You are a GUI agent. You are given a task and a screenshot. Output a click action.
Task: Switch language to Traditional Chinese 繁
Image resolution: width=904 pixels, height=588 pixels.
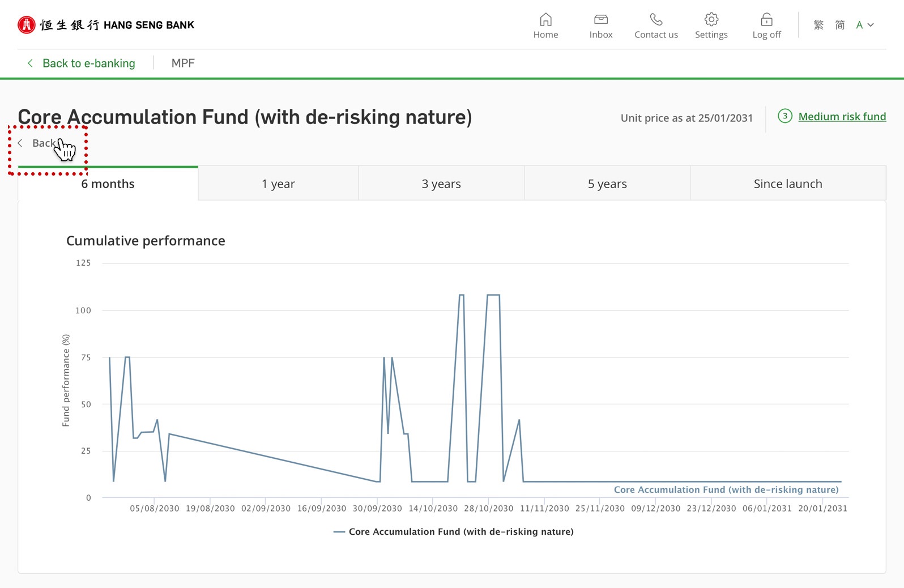click(818, 25)
